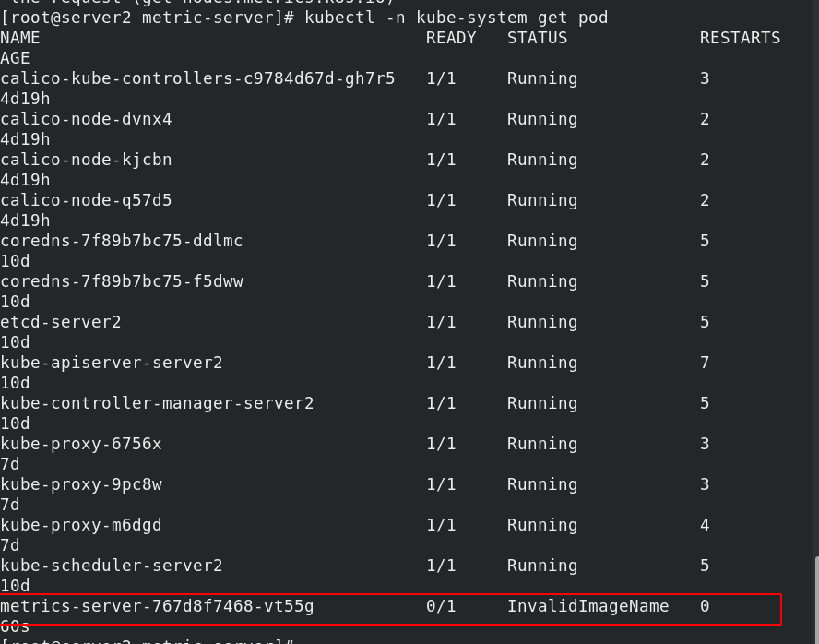The height and width of the screenshot is (644, 819).
Task: Select pod name calico-node-dvnx4
Action: pyautogui.click(x=86, y=120)
